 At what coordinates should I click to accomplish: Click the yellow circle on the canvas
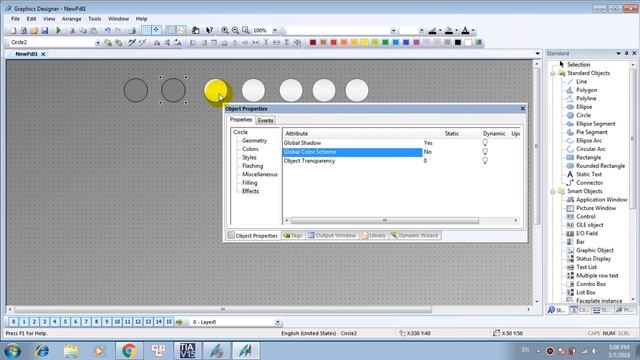(216, 91)
